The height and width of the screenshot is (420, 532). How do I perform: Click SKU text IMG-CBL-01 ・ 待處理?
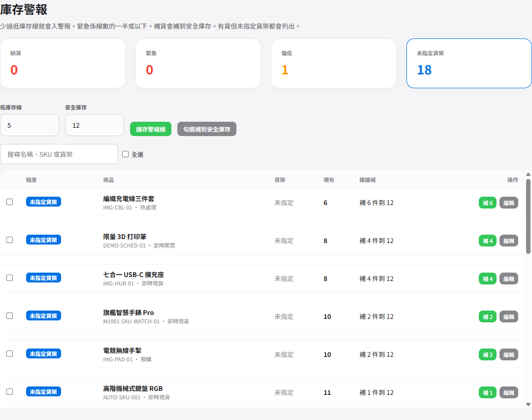130,208
